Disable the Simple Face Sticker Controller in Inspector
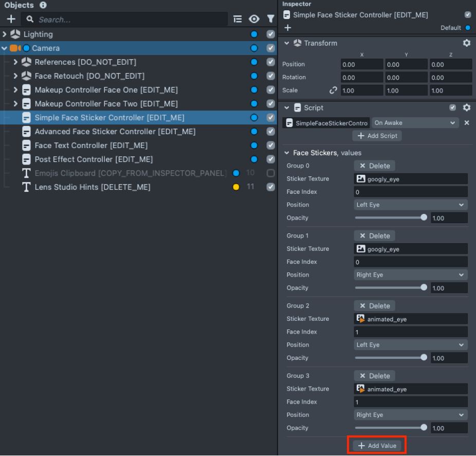Viewport: 476px width, 456px height. pyautogui.click(x=468, y=15)
